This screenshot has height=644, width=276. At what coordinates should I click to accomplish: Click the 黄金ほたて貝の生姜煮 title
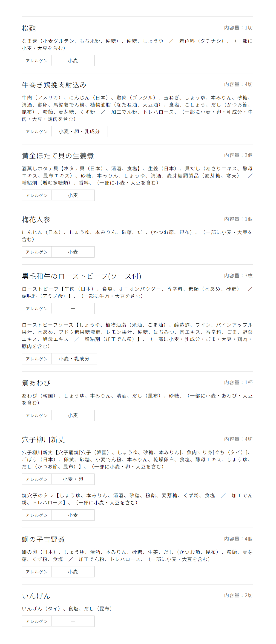[x=58, y=156]
